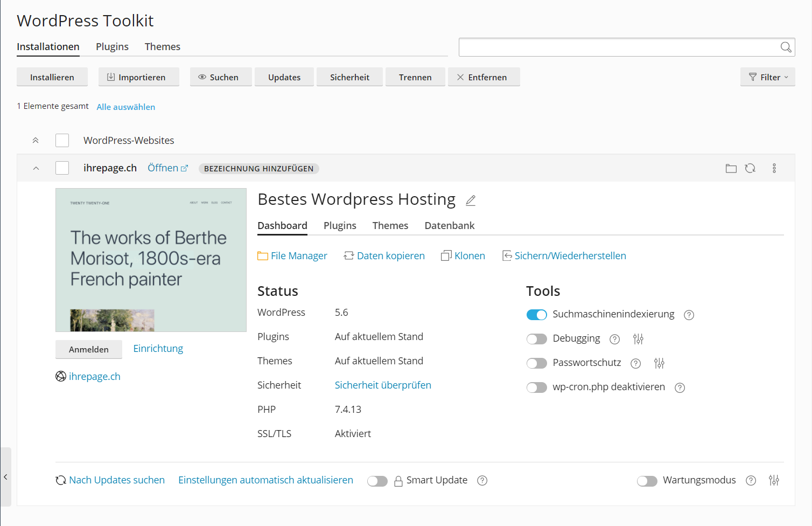Open Debugging settings via sliders icon
The width and height of the screenshot is (812, 526).
pyautogui.click(x=639, y=338)
